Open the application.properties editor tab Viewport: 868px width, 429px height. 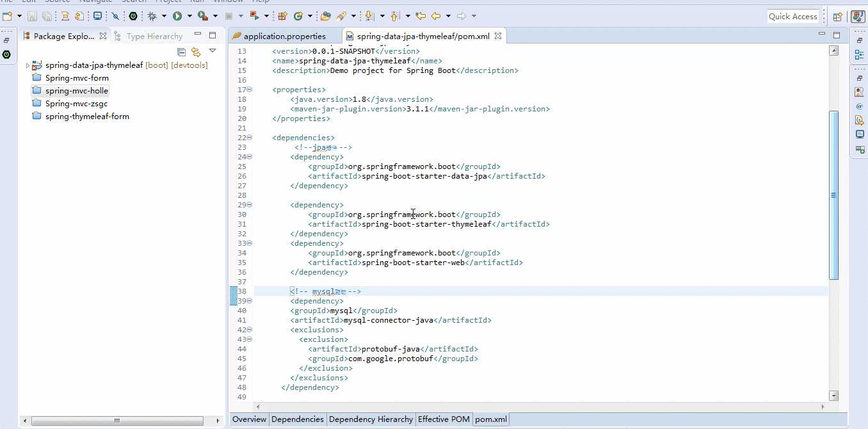(x=285, y=36)
